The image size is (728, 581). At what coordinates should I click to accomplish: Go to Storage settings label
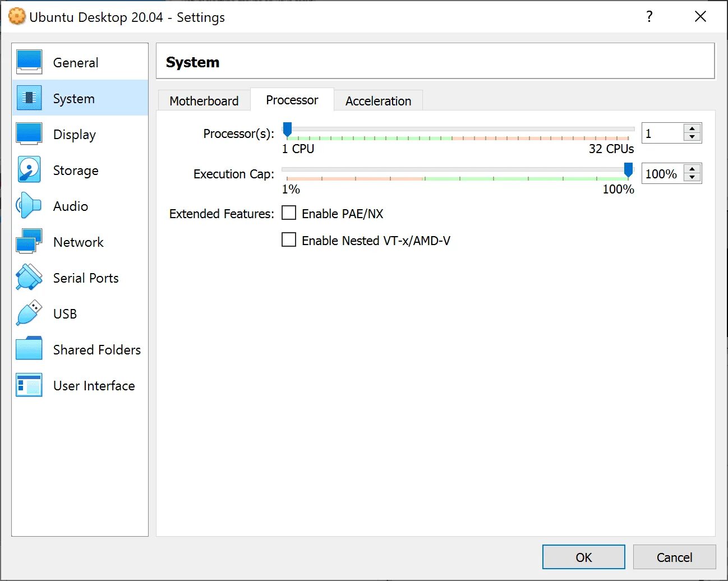click(x=76, y=170)
